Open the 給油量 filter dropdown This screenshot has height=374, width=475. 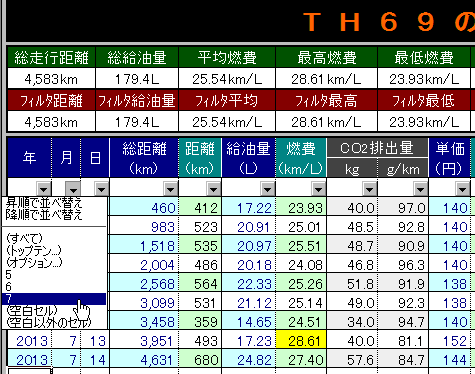pos(267,189)
